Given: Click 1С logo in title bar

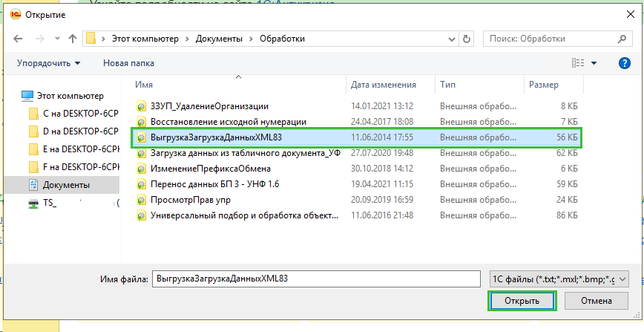Looking at the screenshot, I should 15,15.
